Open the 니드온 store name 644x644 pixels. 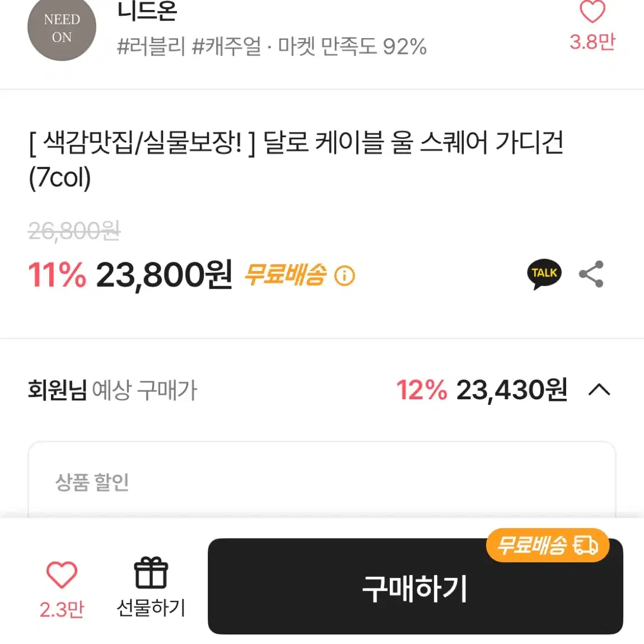pyautogui.click(x=147, y=11)
